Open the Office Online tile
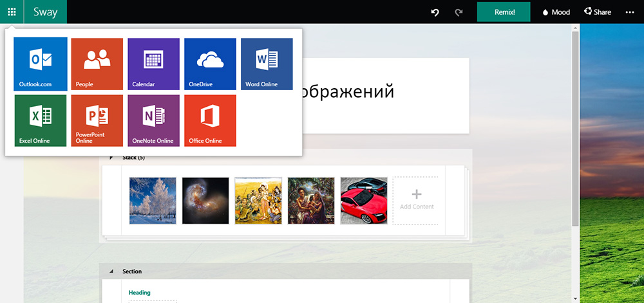Viewport: 644px width, 303px height. point(211,120)
